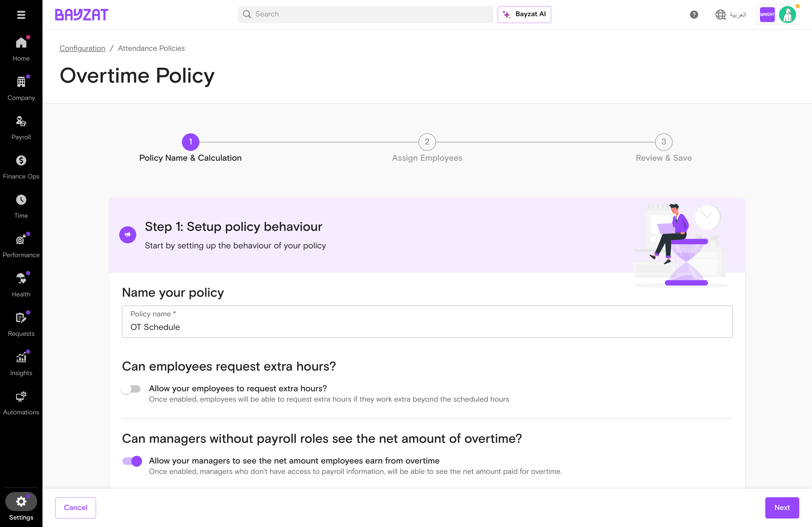
Task: Click the Policy name input field
Action: (x=427, y=321)
